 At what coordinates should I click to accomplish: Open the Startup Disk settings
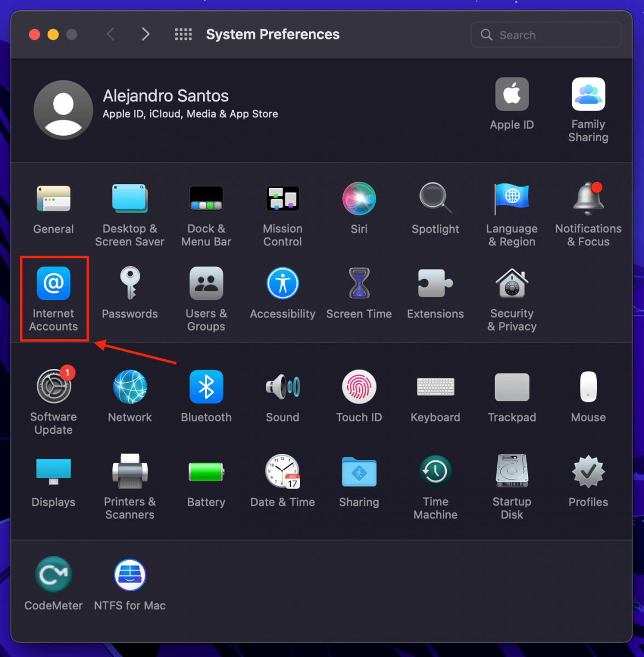tap(511, 471)
